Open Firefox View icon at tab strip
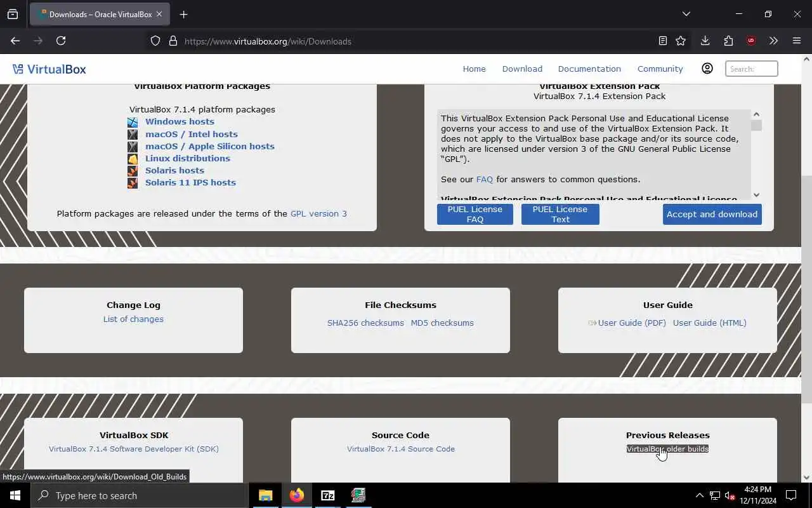This screenshot has width=812, height=508. (13, 14)
